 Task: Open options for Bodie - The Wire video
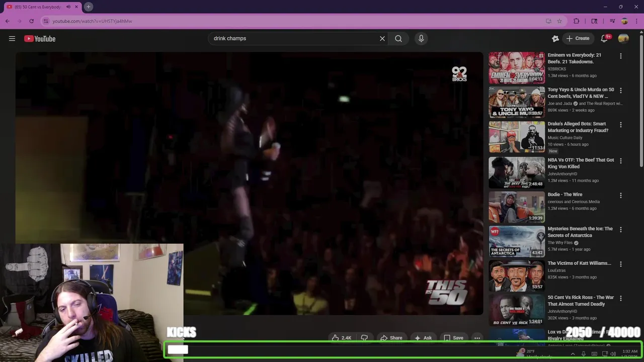pyautogui.click(x=620, y=195)
